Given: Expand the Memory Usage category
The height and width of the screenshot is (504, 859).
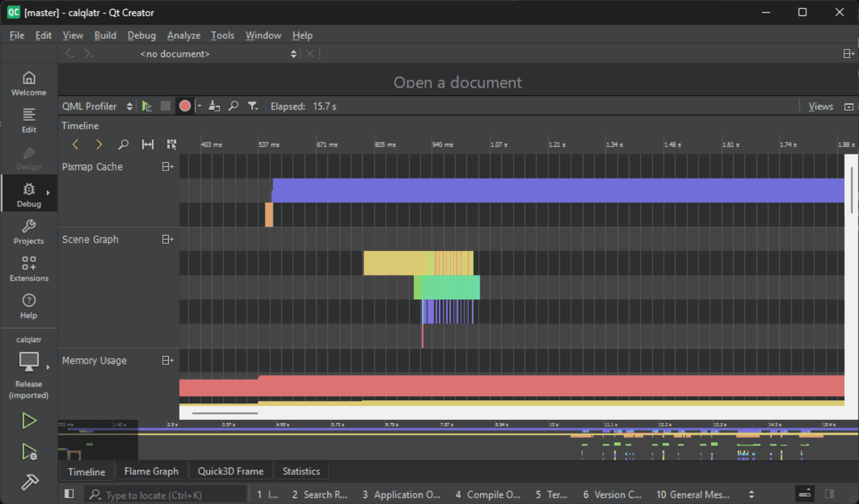Looking at the screenshot, I should (168, 360).
